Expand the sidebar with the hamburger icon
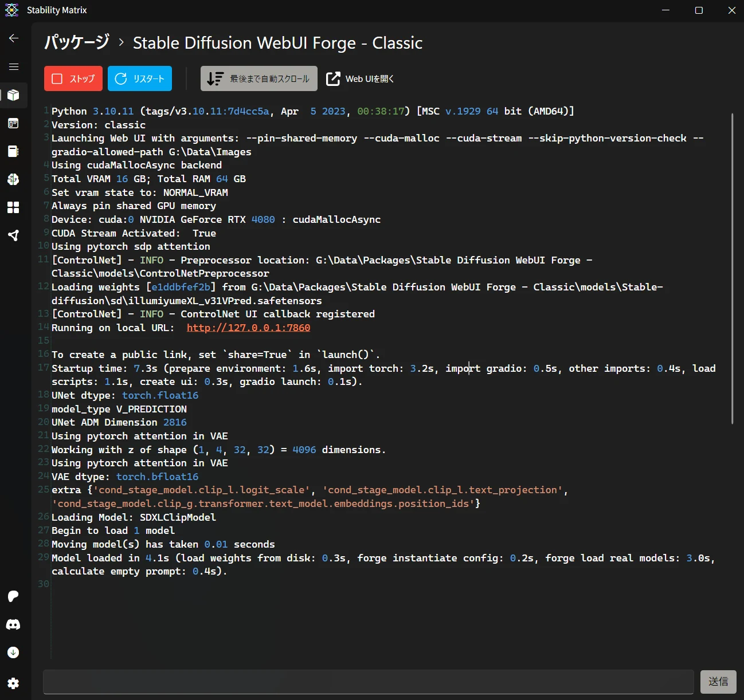This screenshot has height=700, width=744. 14,67
